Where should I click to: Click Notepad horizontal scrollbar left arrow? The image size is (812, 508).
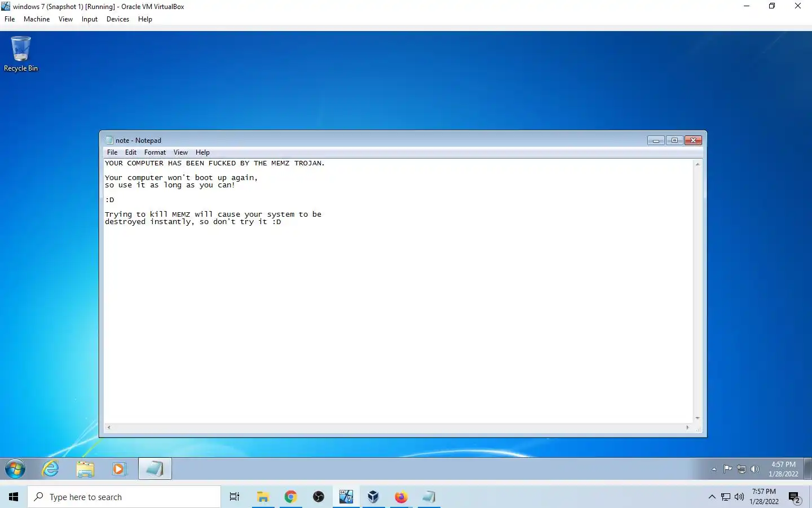tap(109, 428)
